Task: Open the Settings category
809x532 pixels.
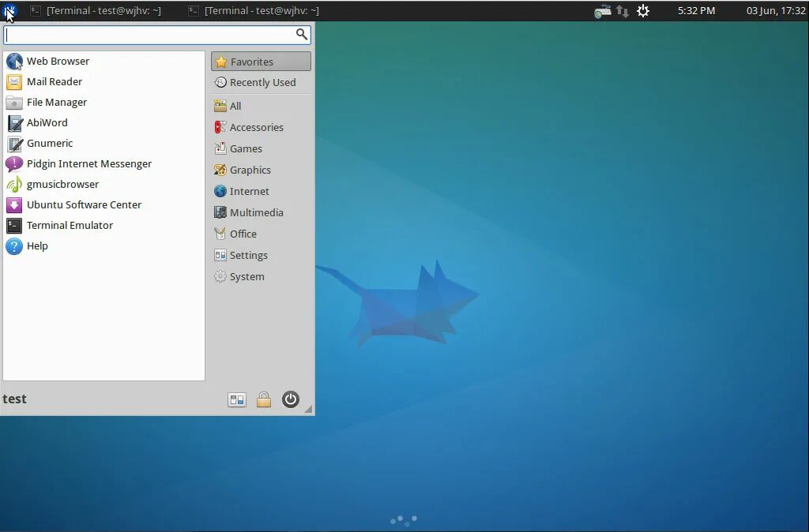Action: (261, 255)
